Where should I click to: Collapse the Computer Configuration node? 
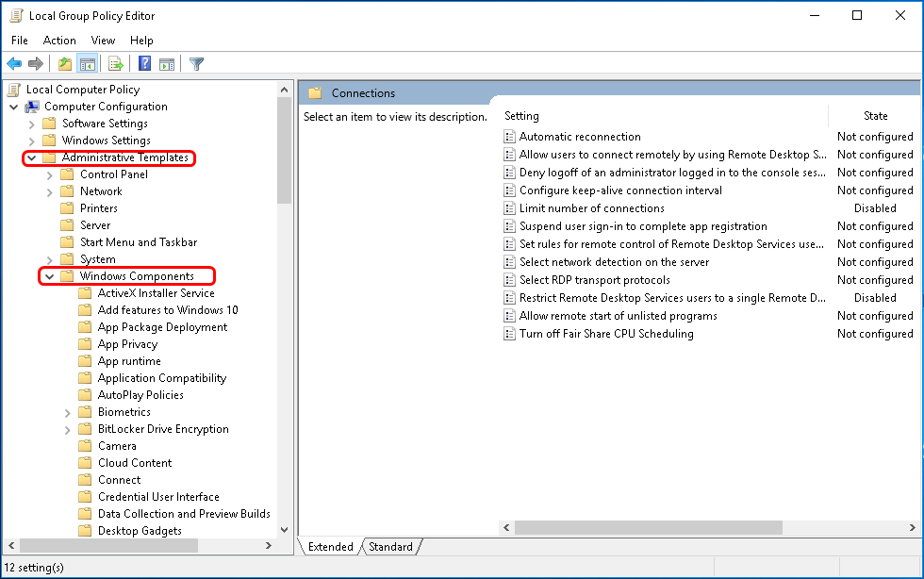pos(13,106)
